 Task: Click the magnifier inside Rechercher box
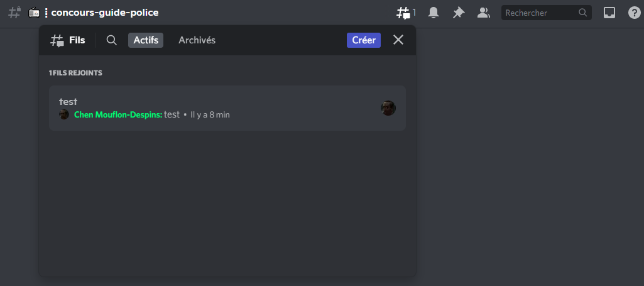coord(582,13)
